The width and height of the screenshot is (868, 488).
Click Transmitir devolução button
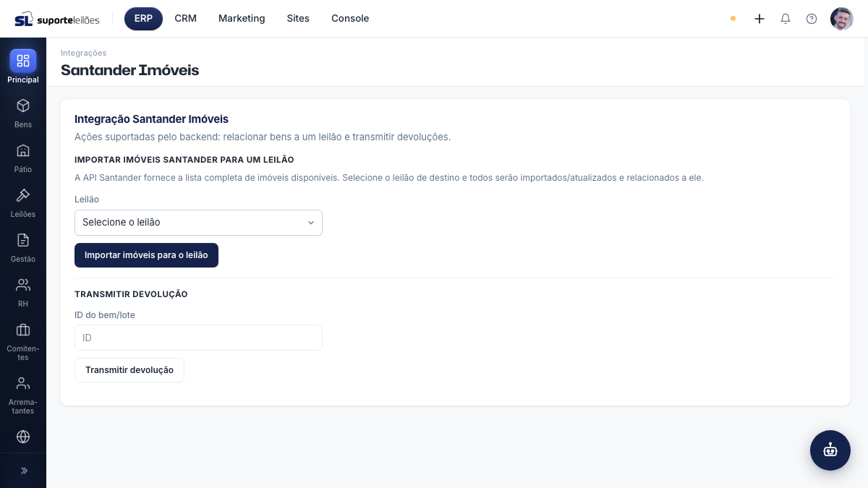coord(129,370)
